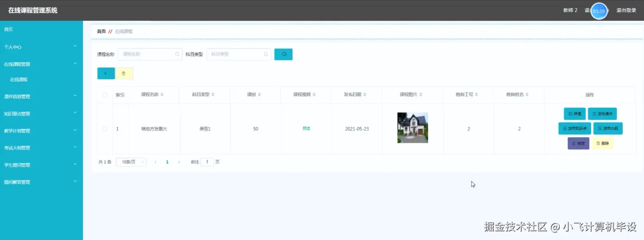Click the 操作 column header

click(590, 95)
